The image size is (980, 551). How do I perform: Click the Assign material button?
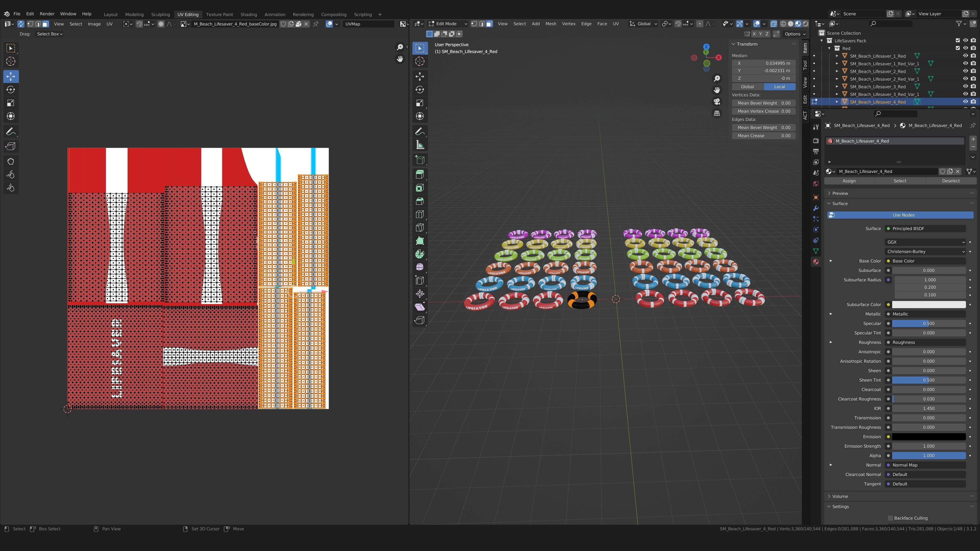point(849,181)
